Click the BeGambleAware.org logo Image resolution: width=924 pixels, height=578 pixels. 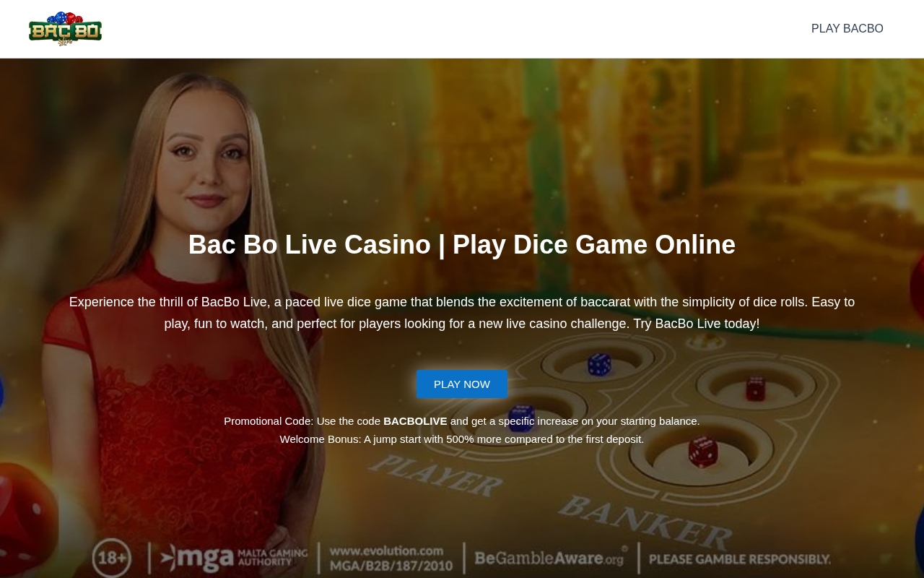click(x=552, y=558)
